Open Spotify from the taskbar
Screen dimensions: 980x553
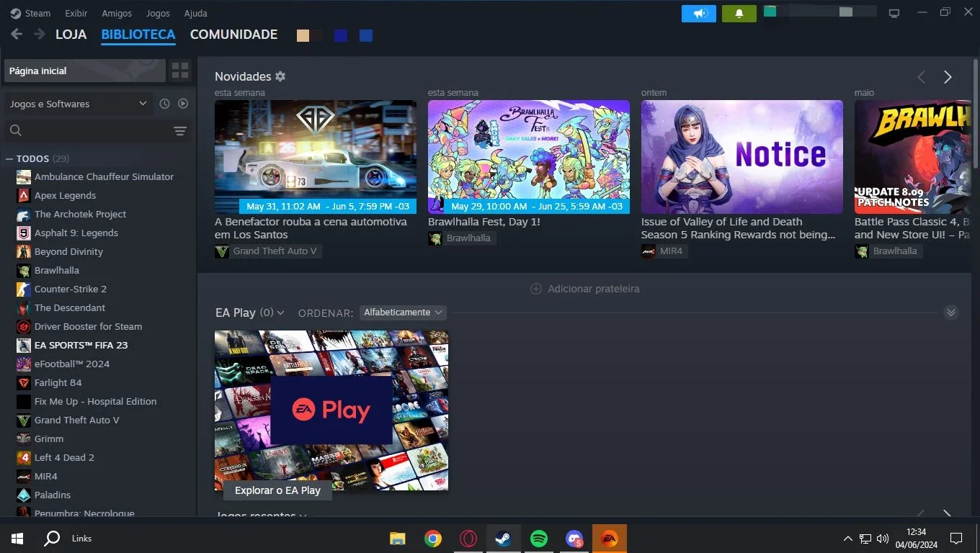(x=538, y=538)
